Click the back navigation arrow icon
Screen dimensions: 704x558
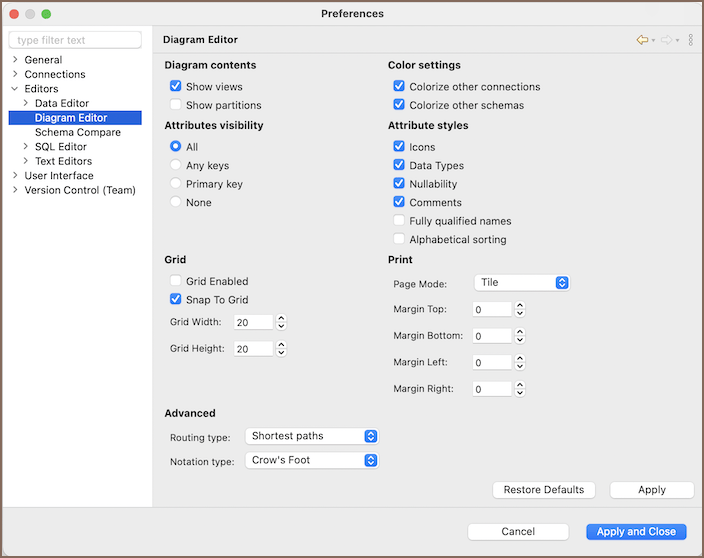(642, 40)
